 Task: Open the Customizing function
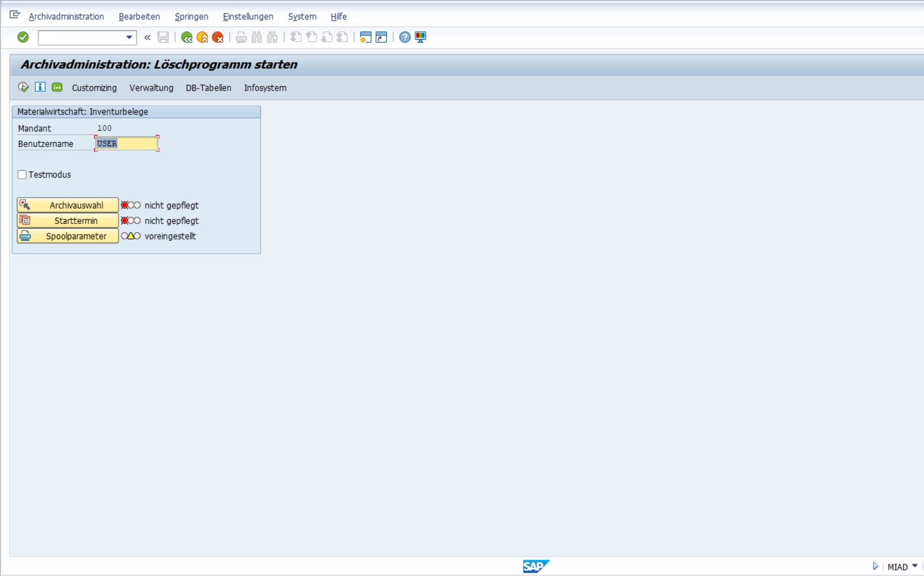94,88
